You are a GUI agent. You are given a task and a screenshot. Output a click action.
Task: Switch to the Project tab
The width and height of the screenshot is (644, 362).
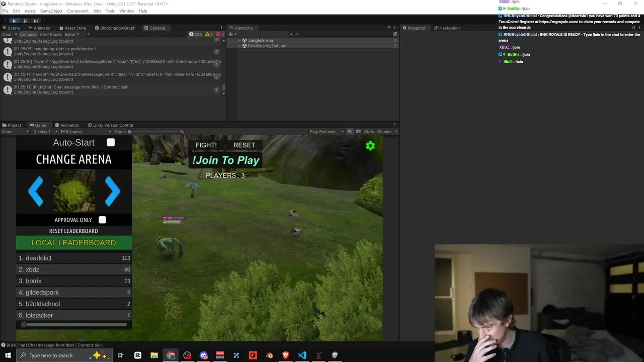click(x=12, y=125)
